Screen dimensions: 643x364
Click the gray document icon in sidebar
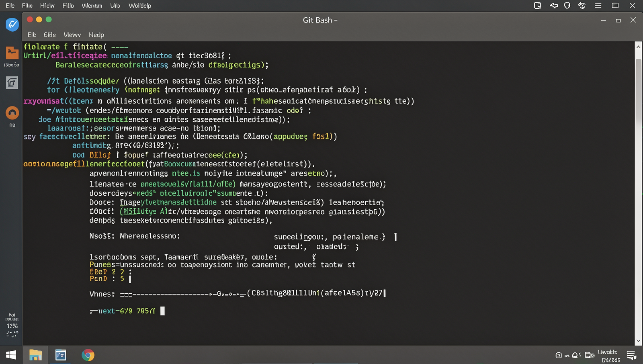12,83
